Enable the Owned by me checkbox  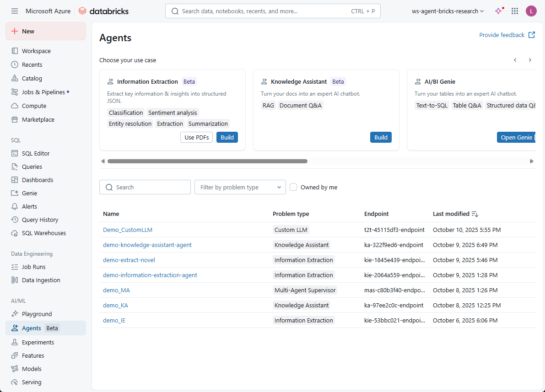click(293, 187)
